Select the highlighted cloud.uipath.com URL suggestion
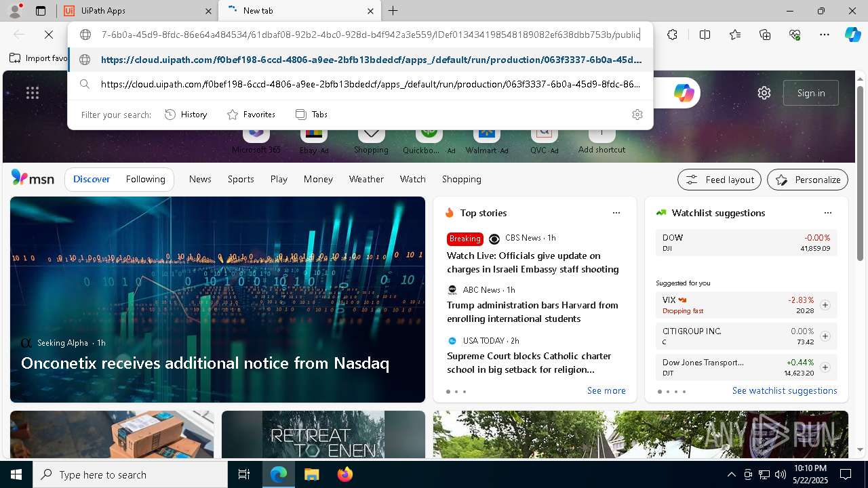The width and height of the screenshot is (868, 488). pyautogui.click(x=360, y=60)
